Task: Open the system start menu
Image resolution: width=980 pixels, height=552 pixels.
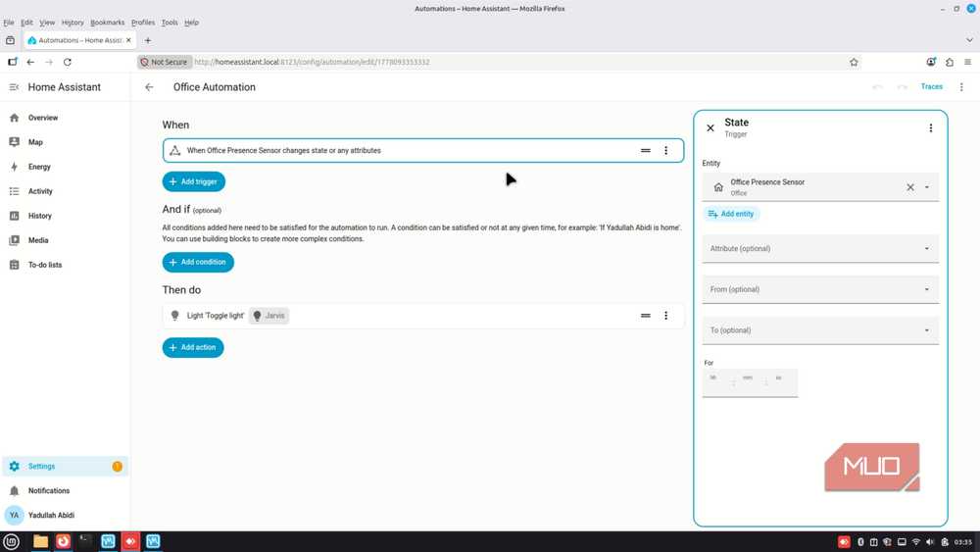Action: (x=11, y=541)
